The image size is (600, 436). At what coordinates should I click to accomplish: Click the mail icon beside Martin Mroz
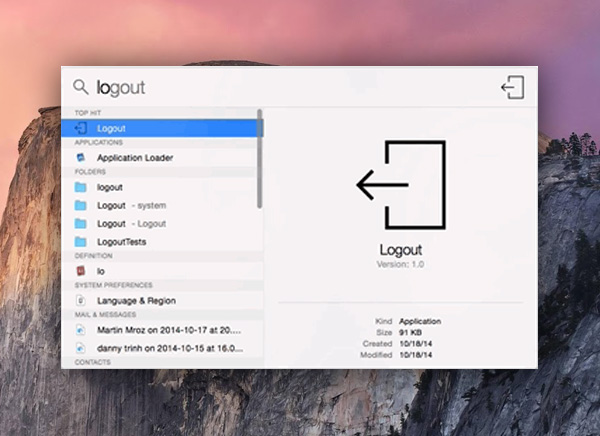(81, 330)
